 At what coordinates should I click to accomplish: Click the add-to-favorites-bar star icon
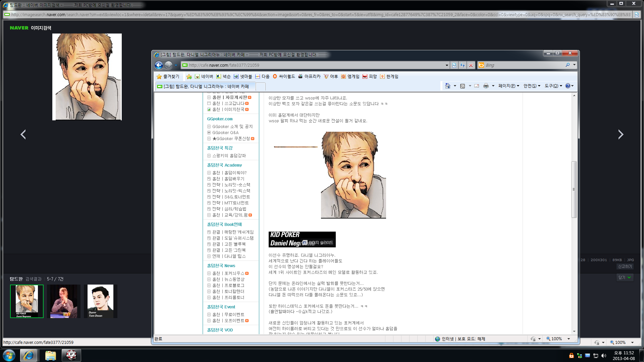(x=189, y=76)
